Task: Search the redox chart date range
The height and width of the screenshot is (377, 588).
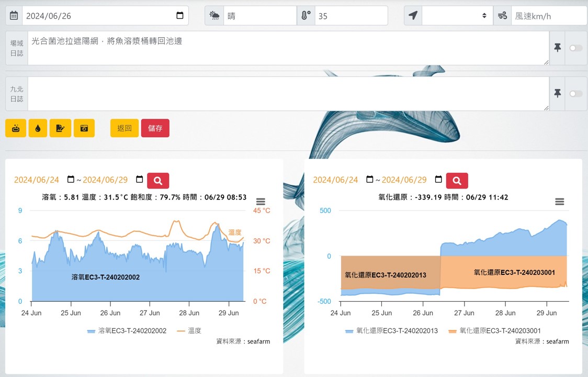Action: click(x=457, y=181)
